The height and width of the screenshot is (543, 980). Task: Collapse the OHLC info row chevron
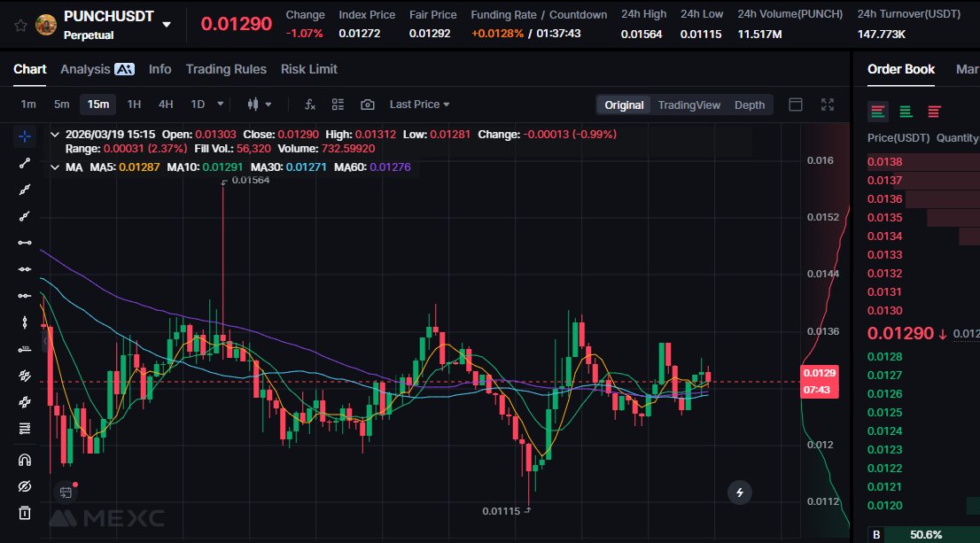point(55,135)
